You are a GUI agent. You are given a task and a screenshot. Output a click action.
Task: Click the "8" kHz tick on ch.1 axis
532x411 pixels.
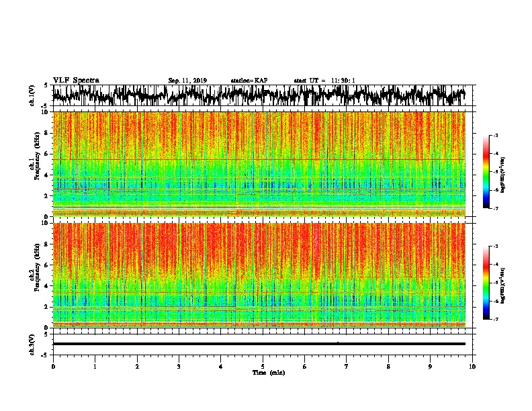point(48,133)
